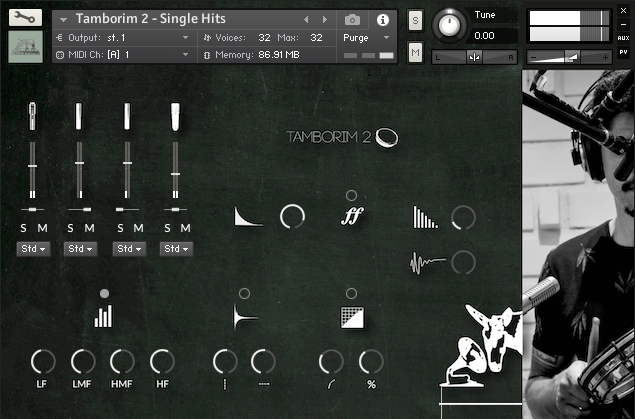Click the instrument thumbnail image
635x419 pixels.
26,47
